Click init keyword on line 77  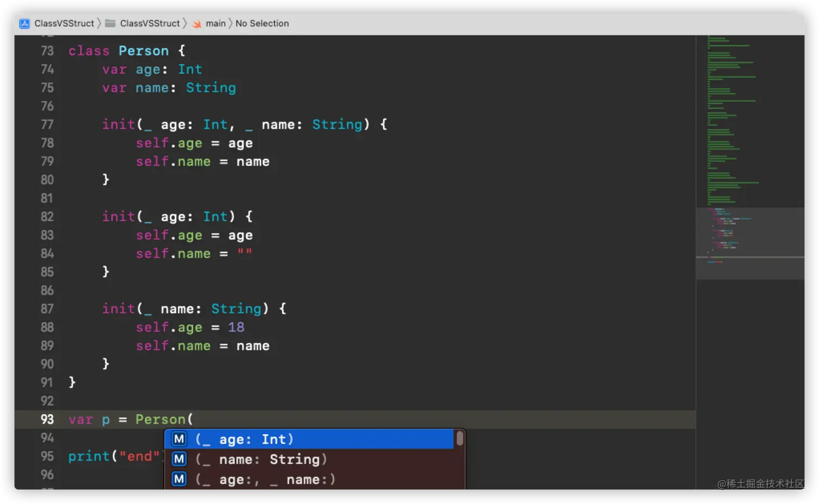pos(118,125)
